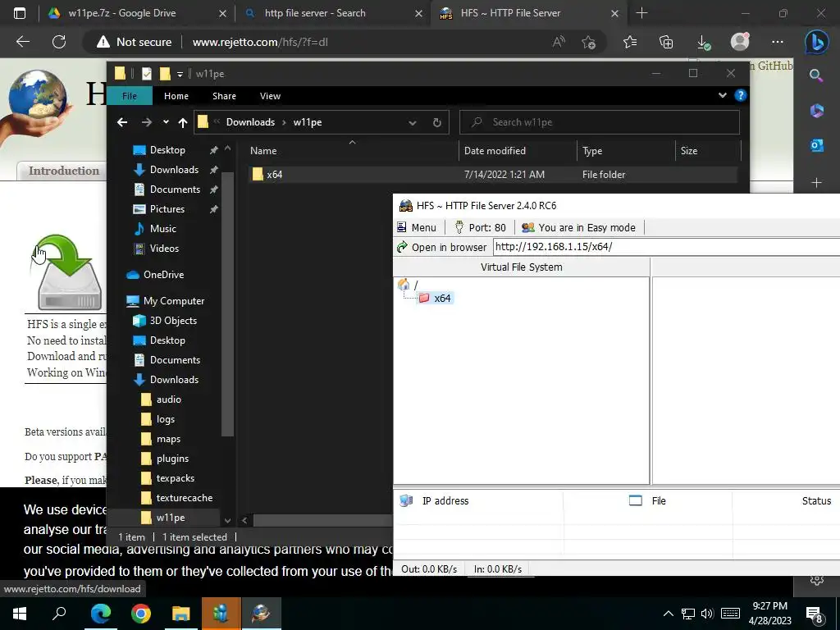Select the root '/' home node in HFS
The width and height of the screenshot is (840, 630).
[x=409, y=285]
